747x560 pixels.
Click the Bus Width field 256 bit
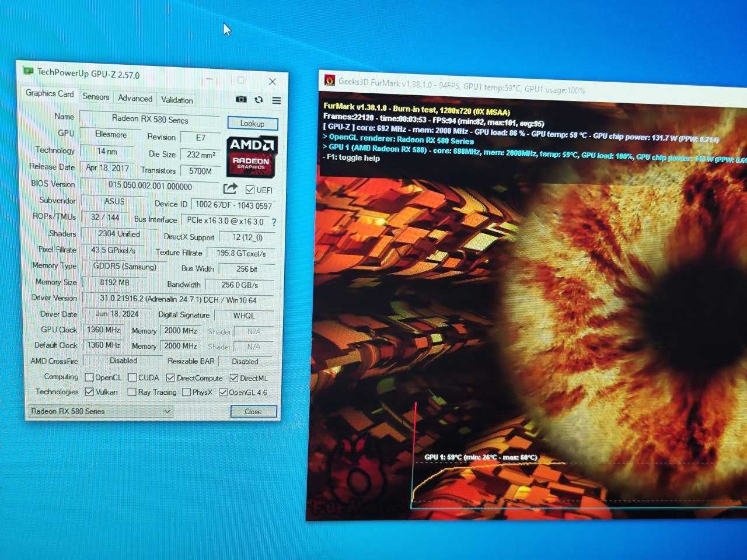[x=246, y=269]
